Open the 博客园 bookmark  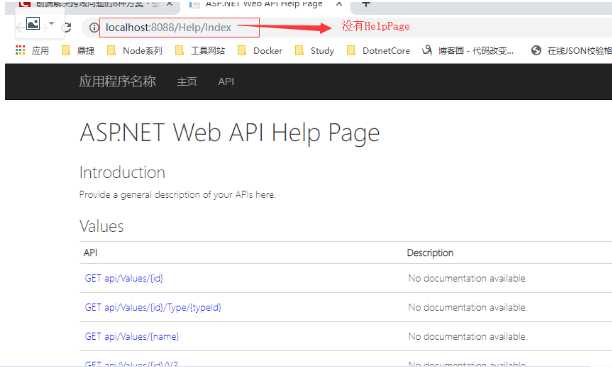coord(468,51)
